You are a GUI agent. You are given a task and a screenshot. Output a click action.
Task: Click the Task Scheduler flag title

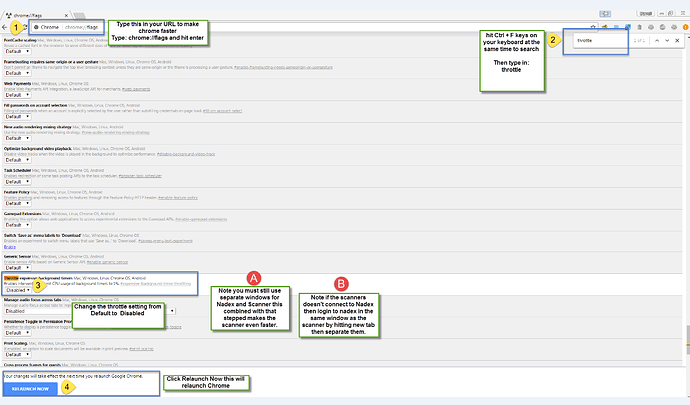click(18, 170)
